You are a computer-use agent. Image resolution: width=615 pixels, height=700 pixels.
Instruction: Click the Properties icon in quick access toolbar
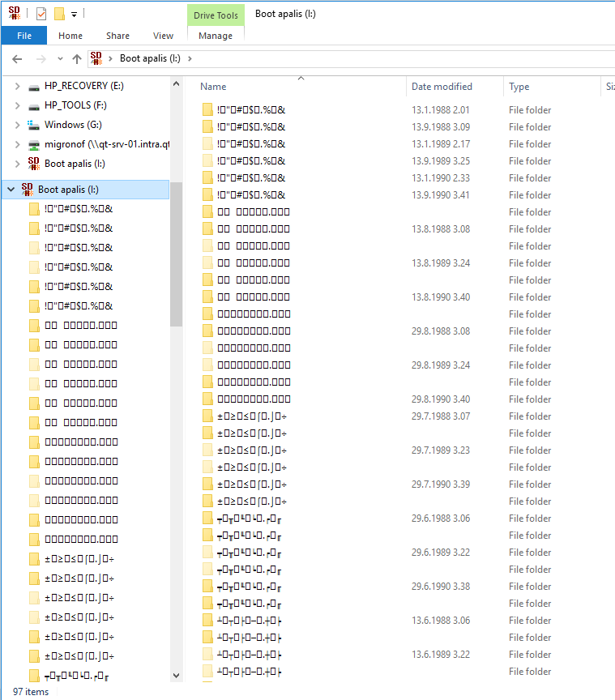pyautogui.click(x=41, y=14)
